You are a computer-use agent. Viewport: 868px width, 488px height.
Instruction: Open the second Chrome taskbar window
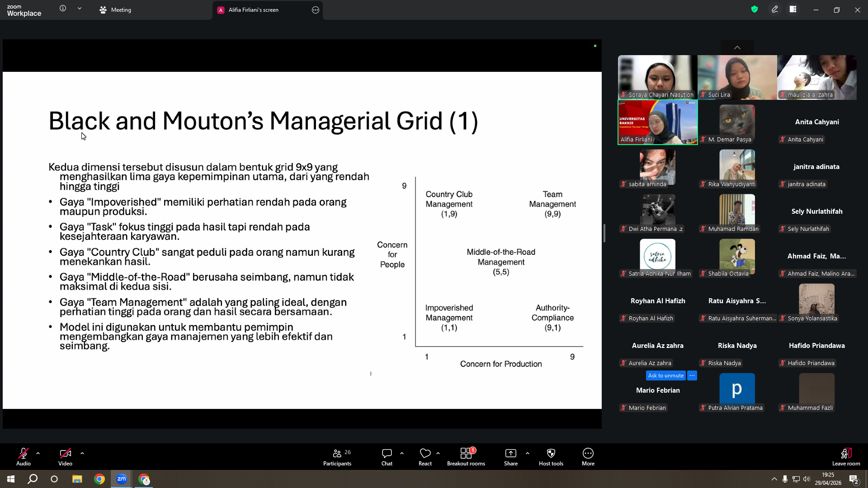(x=144, y=479)
